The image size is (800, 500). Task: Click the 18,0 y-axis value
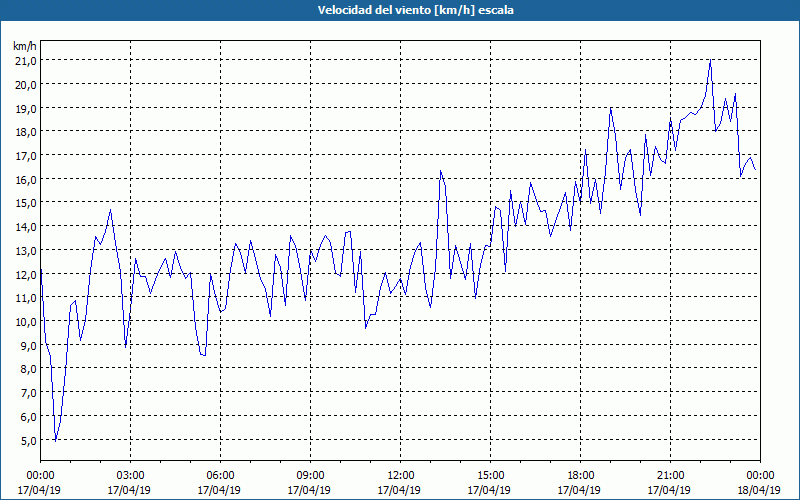pos(27,132)
